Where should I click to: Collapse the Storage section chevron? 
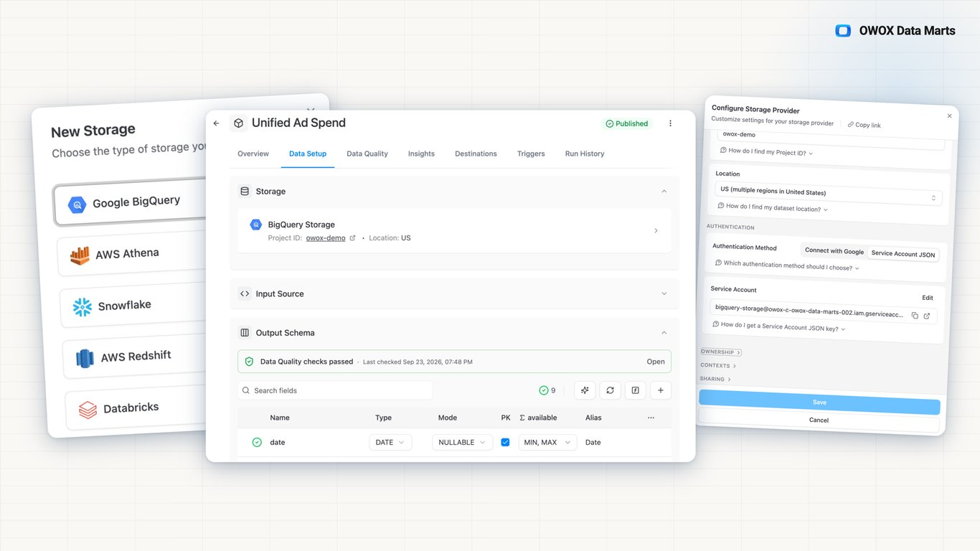click(x=664, y=192)
